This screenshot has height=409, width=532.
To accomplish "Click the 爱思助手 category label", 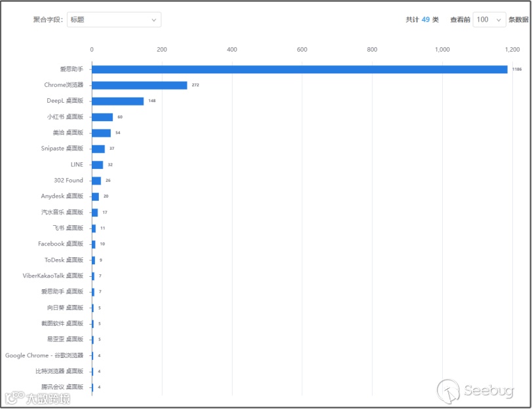I will click(71, 69).
